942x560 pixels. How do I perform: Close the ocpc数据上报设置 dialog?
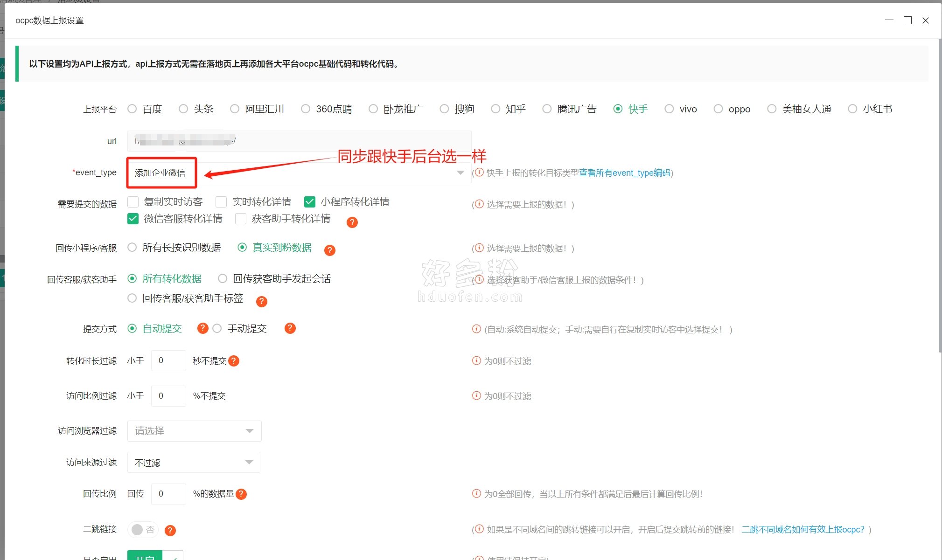tap(926, 20)
